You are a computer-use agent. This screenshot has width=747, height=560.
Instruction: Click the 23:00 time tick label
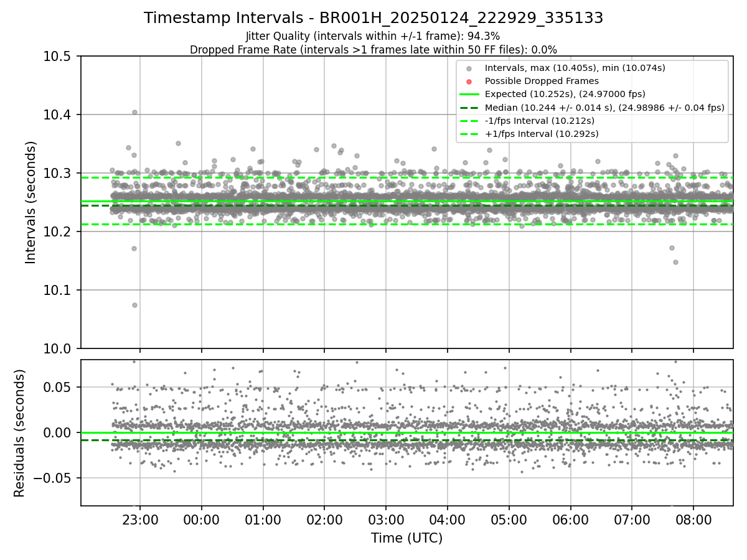point(140,520)
